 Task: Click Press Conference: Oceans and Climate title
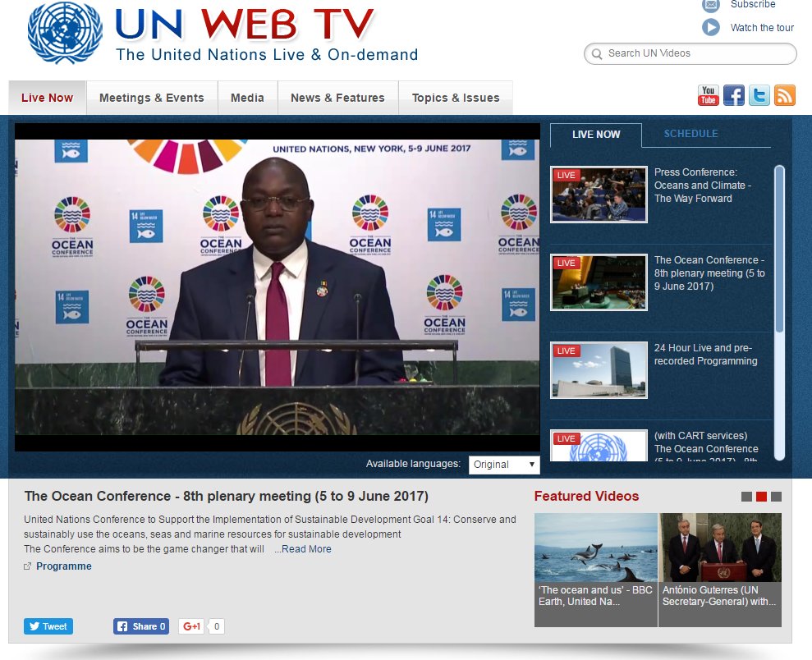click(702, 186)
